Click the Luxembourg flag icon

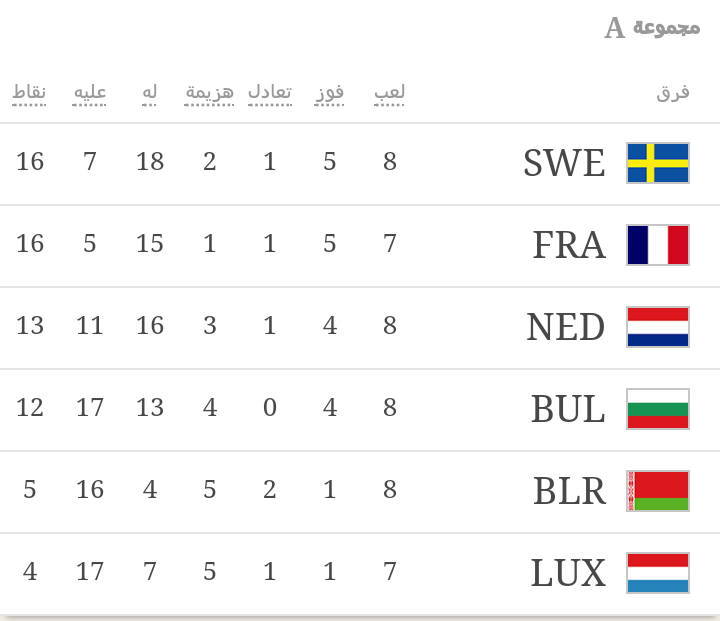click(657, 573)
